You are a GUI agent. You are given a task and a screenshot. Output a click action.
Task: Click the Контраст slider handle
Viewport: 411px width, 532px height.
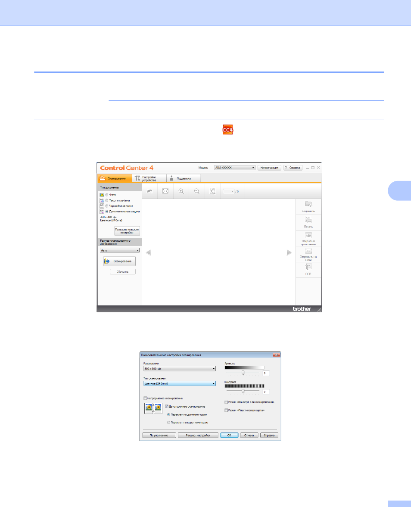tap(243, 391)
